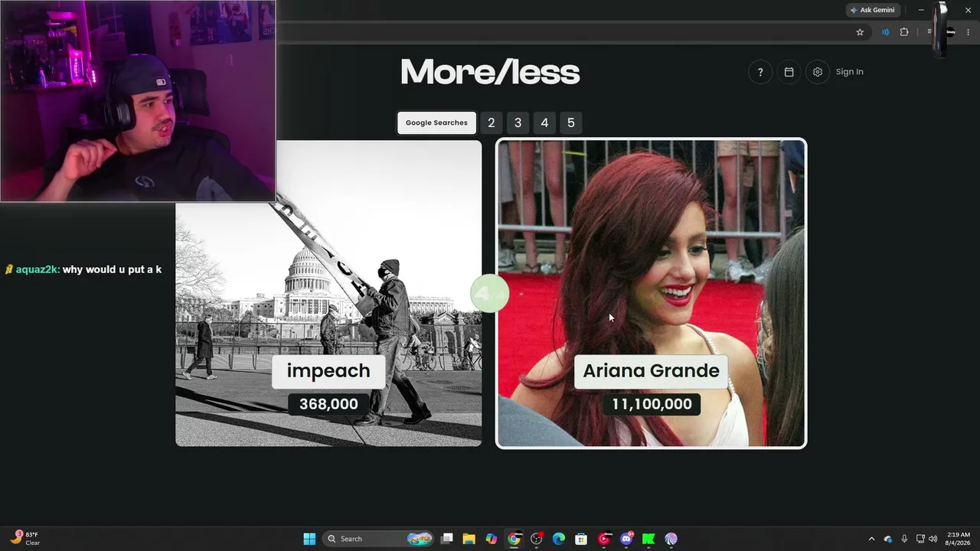Open the help question mark button
The image size is (980, 551).
(760, 72)
